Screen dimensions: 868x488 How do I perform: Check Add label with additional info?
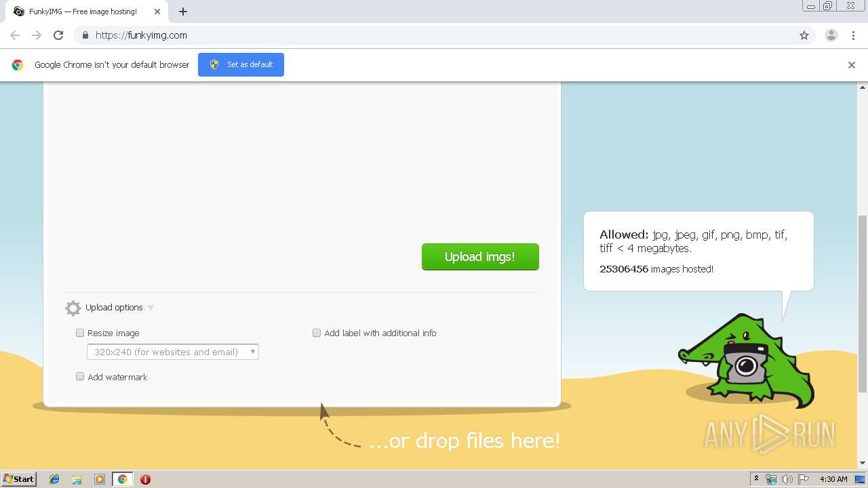click(317, 333)
